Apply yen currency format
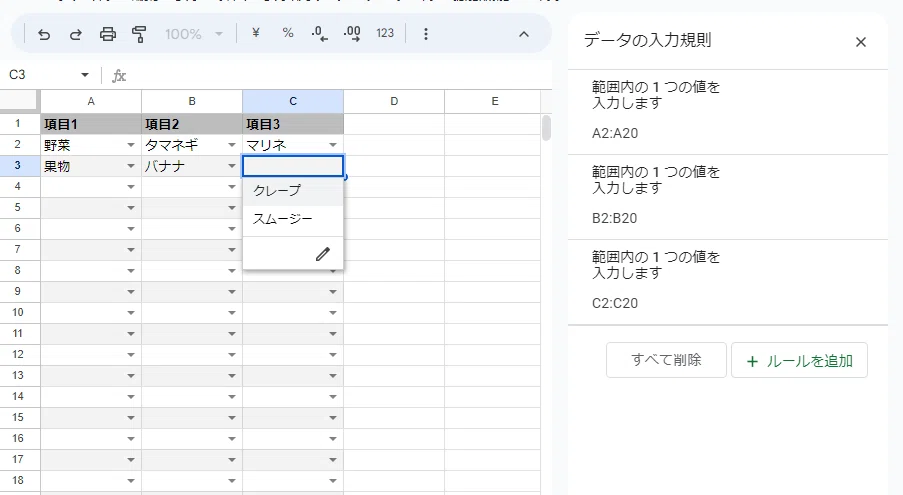 256,33
